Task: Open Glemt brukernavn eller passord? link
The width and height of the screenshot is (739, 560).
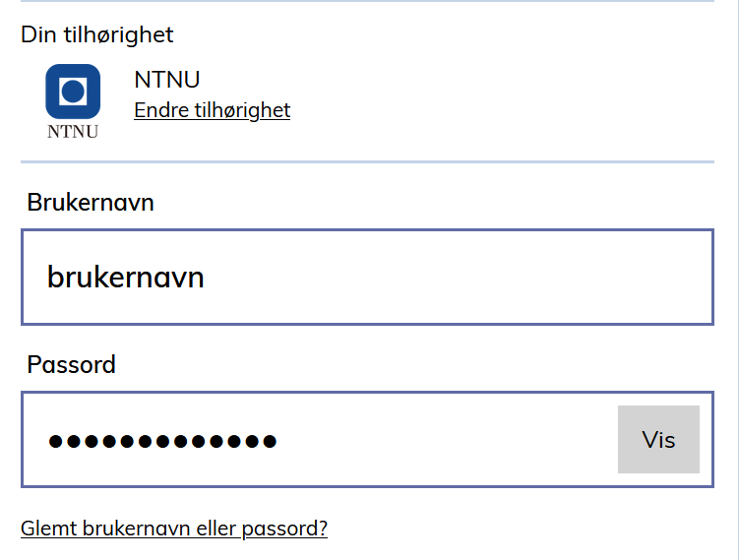Action: click(x=174, y=529)
